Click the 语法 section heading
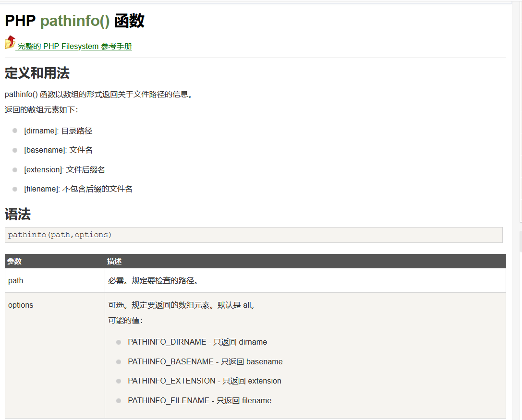 coord(18,214)
